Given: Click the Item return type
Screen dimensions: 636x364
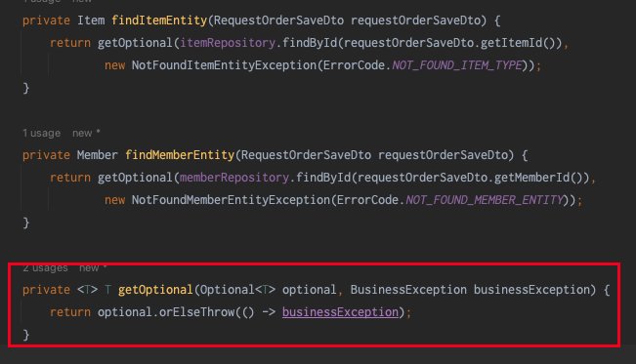Looking at the screenshot, I should [x=91, y=20].
